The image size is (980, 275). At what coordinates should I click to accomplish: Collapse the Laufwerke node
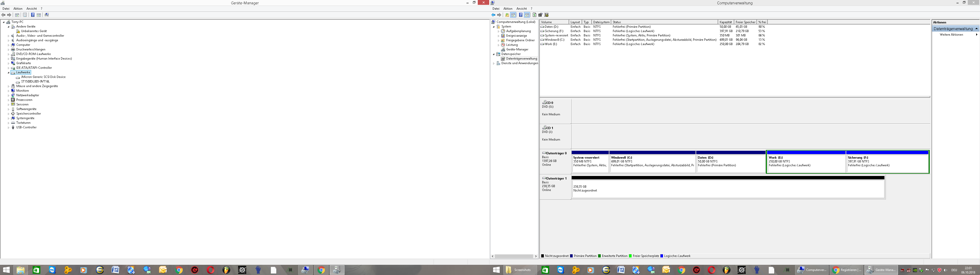click(x=8, y=72)
